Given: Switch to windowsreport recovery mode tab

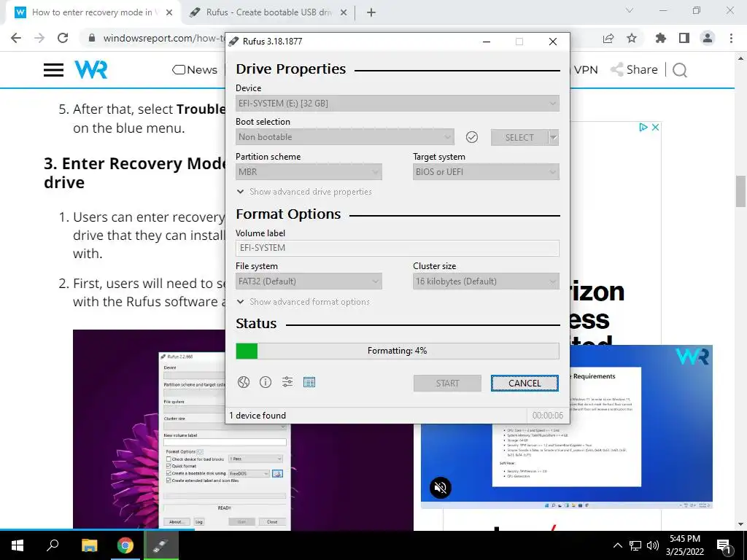Looking at the screenshot, I should pos(93,12).
